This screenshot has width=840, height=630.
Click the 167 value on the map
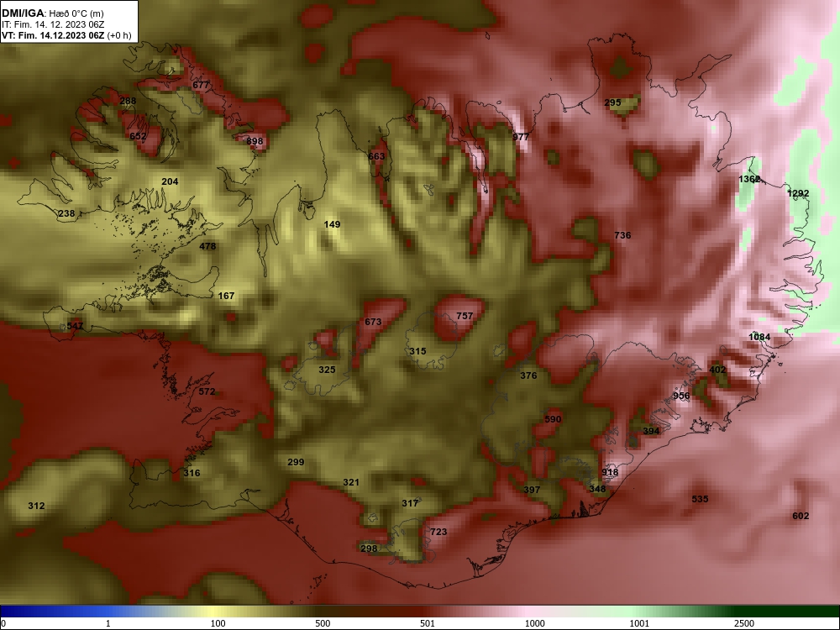(227, 296)
